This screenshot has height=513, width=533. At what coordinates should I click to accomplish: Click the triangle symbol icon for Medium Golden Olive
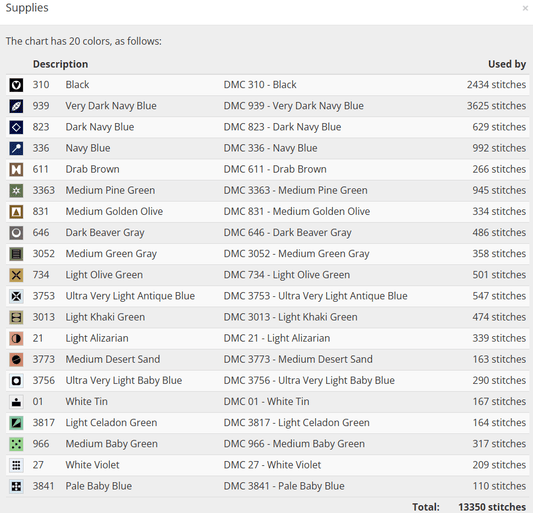pos(16,211)
